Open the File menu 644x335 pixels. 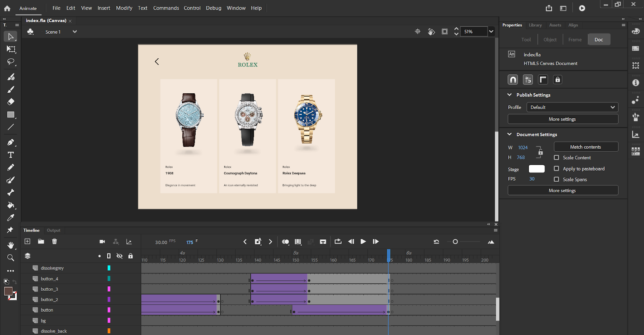[x=56, y=8]
